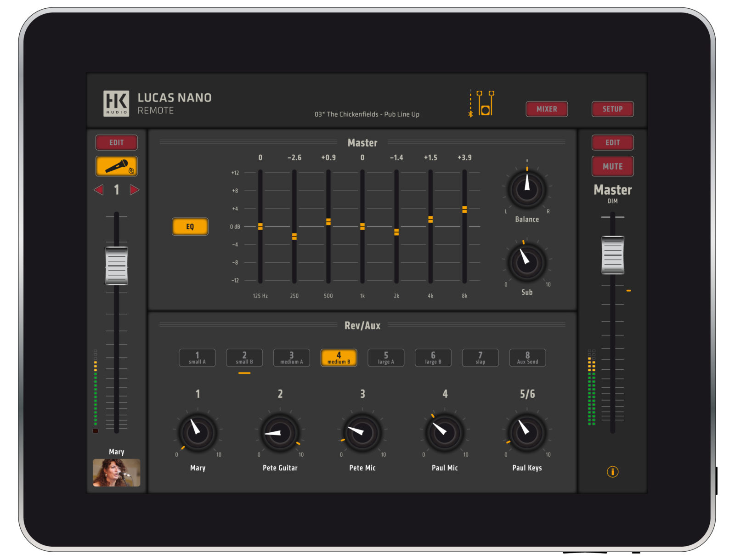Click the Pete Mic reverb send knob

(362, 432)
